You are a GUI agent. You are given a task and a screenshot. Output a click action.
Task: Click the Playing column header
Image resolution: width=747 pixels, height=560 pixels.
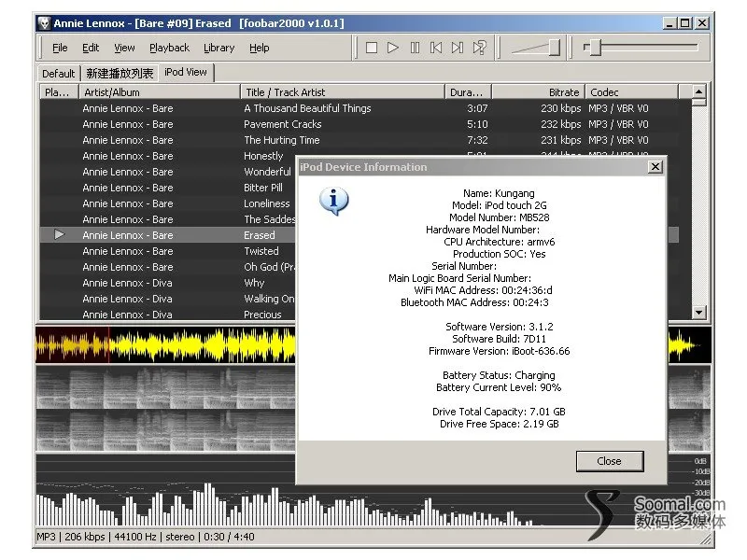pyautogui.click(x=60, y=91)
